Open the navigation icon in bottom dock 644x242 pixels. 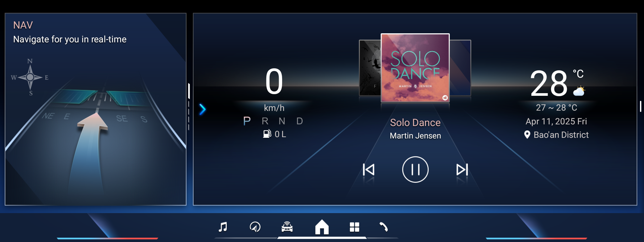255,227
